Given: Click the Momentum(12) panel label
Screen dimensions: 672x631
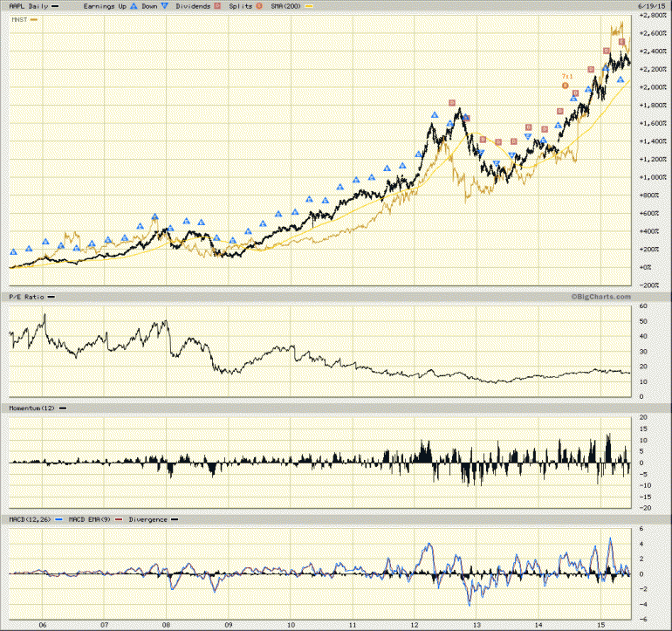Looking at the screenshot, I should point(32,408).
